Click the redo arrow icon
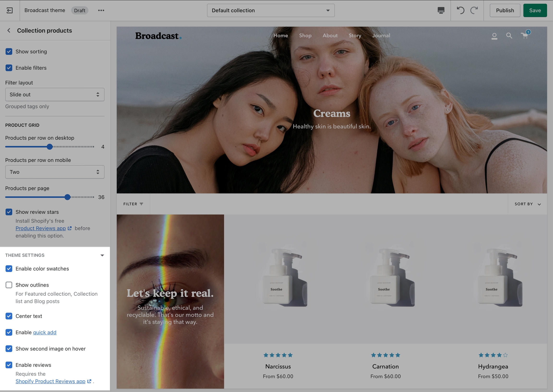The width and height of the screenshot is (553, 392). tap(474, 10)
